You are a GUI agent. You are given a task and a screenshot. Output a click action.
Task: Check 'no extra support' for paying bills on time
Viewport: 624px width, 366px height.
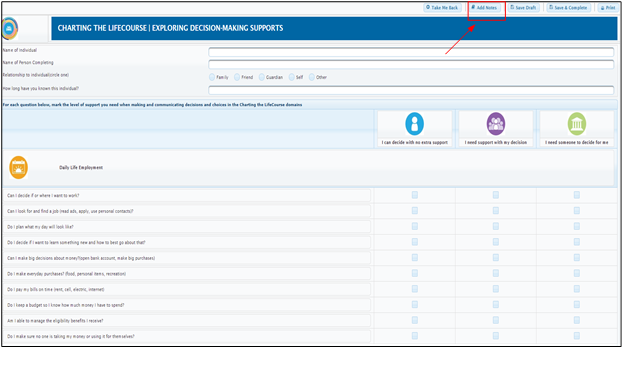[415, 289]
